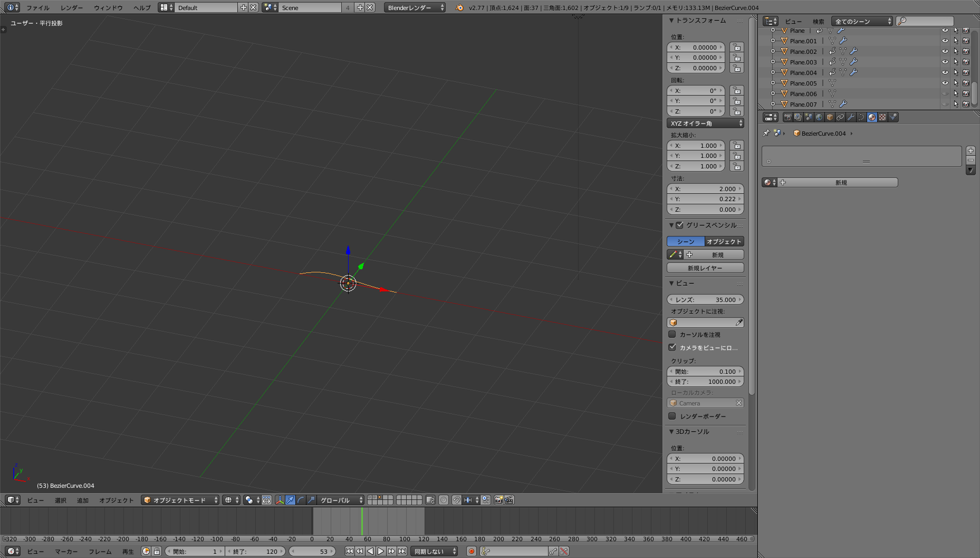The image size is (980, 558).
Task: Open the viewport shading mode dropdown
Action: click(x=231, y=500)
